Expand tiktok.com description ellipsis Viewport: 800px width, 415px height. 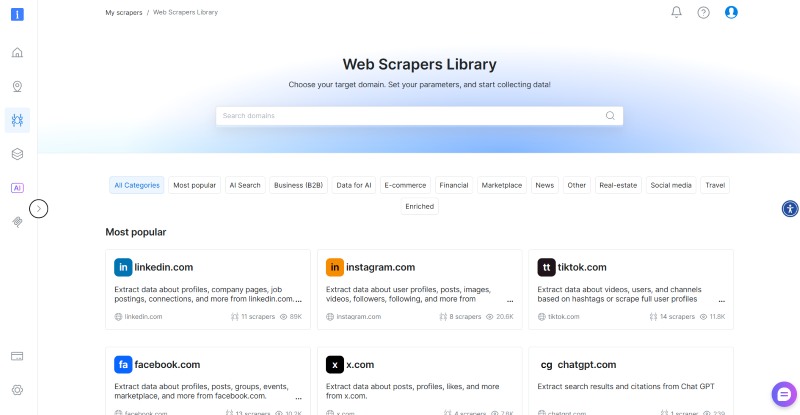[721, 301]
